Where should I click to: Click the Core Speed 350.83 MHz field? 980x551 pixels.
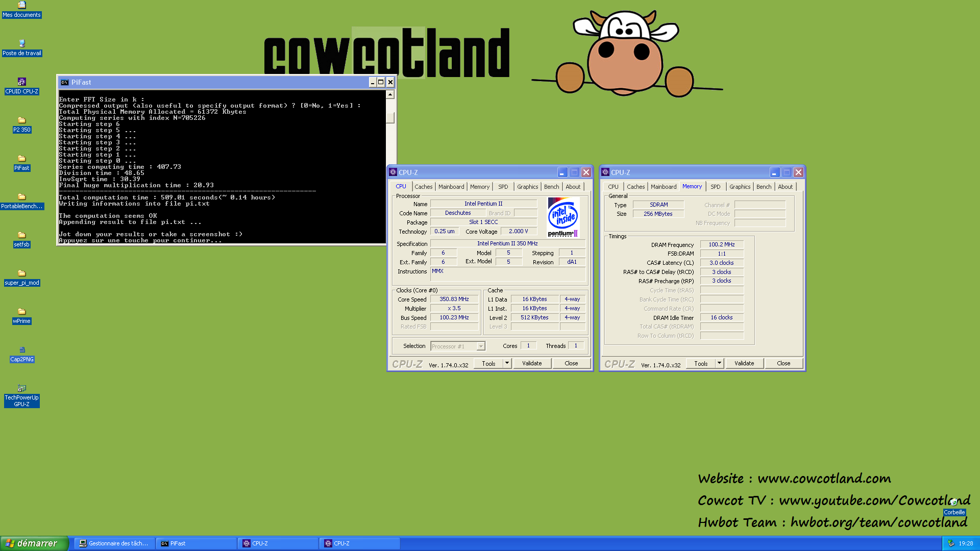tap(454, 299)
